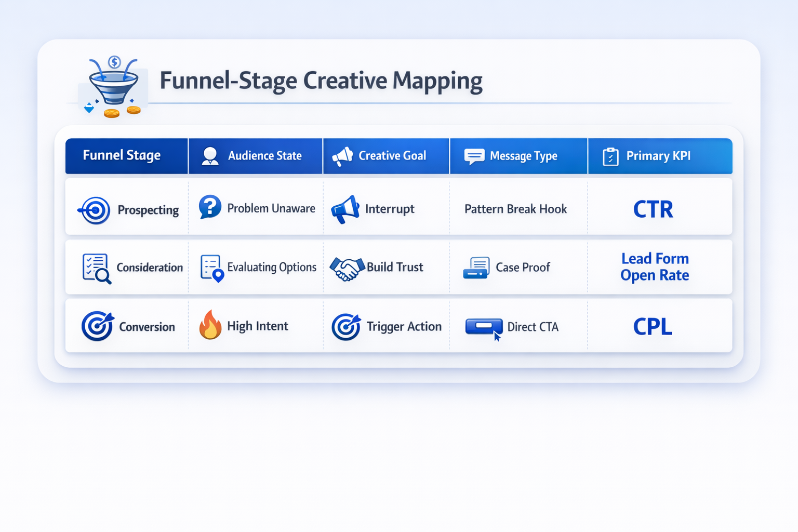798x532 pixels.
Task: Select the question mark Problem Unaware icon
Action: point(210,207)
